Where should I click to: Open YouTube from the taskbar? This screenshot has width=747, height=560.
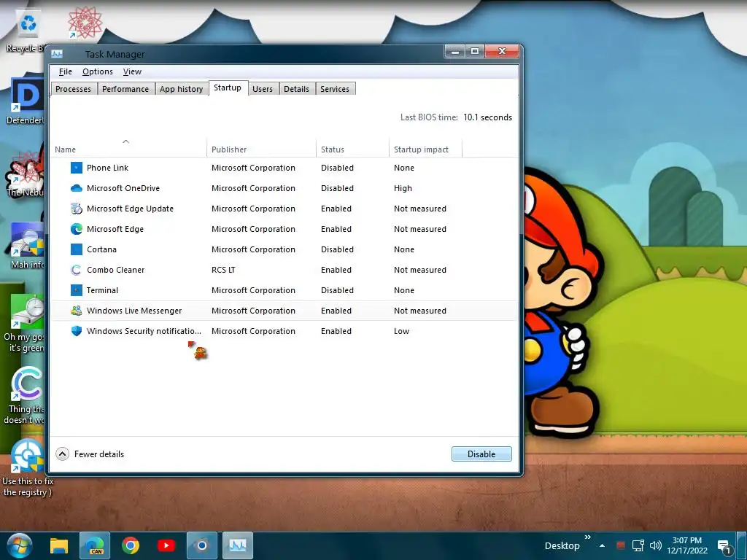[x=166, y=545]
